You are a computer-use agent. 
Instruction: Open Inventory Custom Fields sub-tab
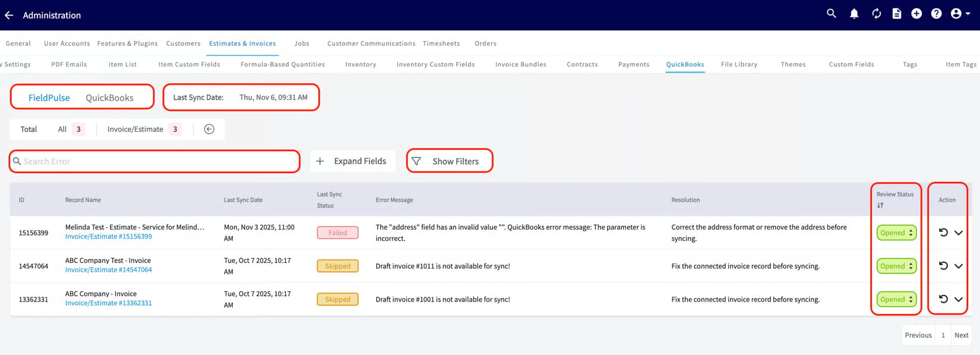tap(436, 64)
